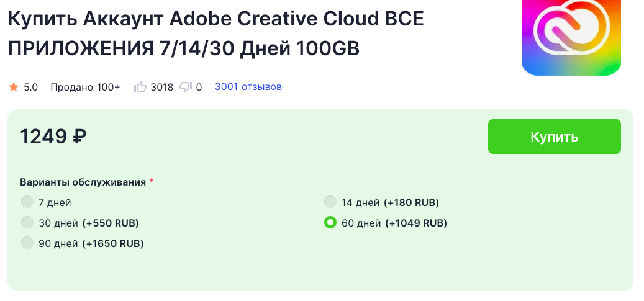Select the 30 дней radio option
644x301 pixels.
tap(27, 222)
